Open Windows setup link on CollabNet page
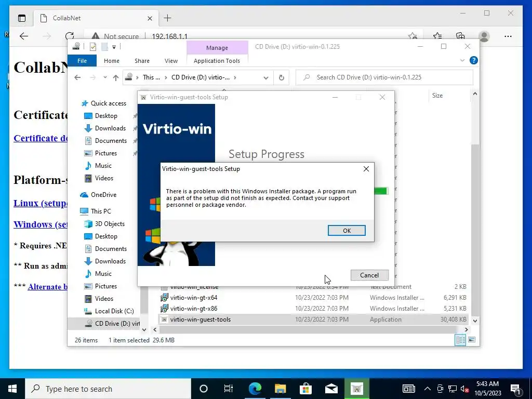 pos(41,224)
